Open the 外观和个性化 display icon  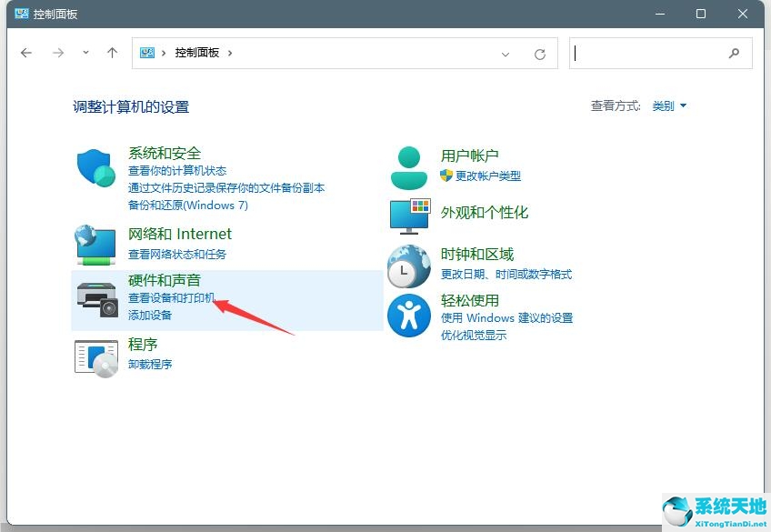tap(408, 216)
